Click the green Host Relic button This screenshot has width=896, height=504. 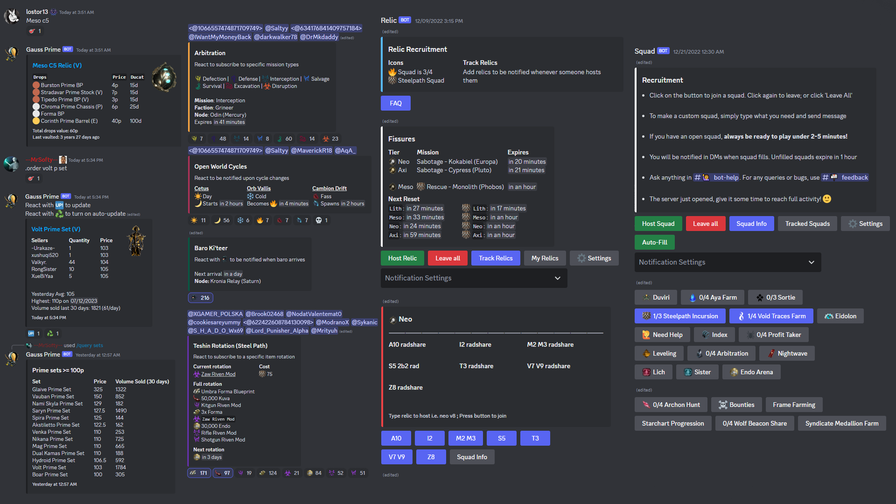[x=402, y=258]
